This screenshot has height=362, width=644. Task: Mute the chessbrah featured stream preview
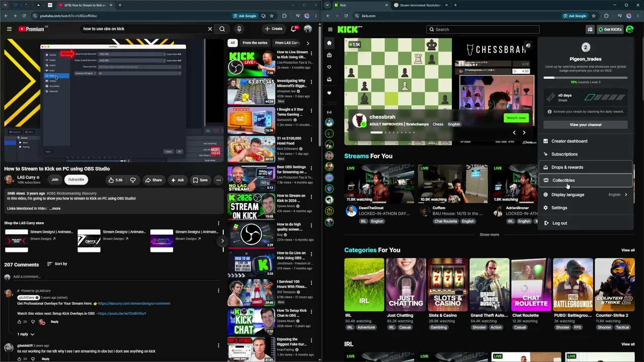coord(528,46)
